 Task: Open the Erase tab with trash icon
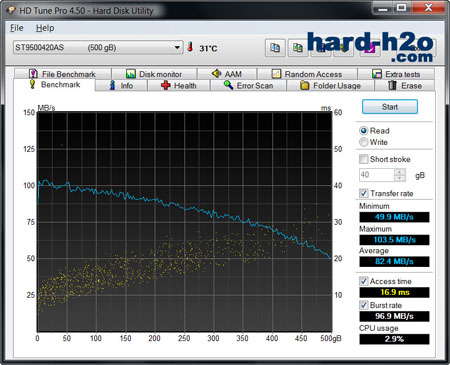point(405,86)
